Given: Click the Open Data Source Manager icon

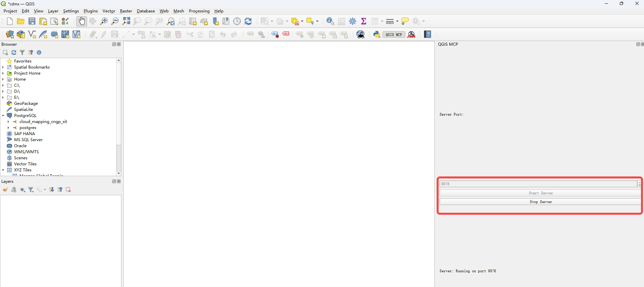Looking at the screenshot, I should pyautogui.click(x=10, y=34).
